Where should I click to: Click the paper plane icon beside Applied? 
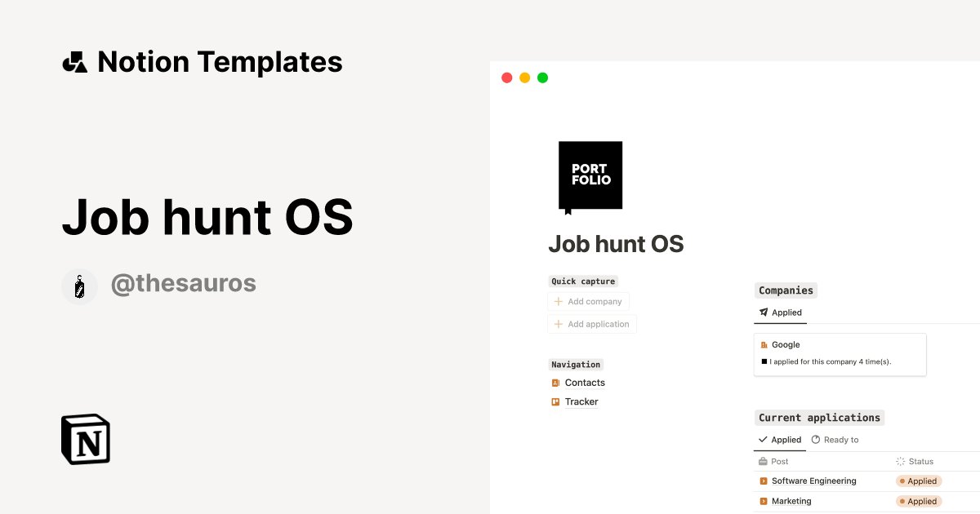tap(764, 312)
